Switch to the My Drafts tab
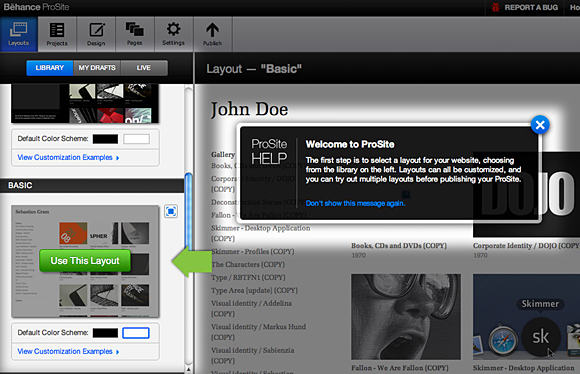The height and width of the screenshot is (374, 580). [x=97, y=68]
